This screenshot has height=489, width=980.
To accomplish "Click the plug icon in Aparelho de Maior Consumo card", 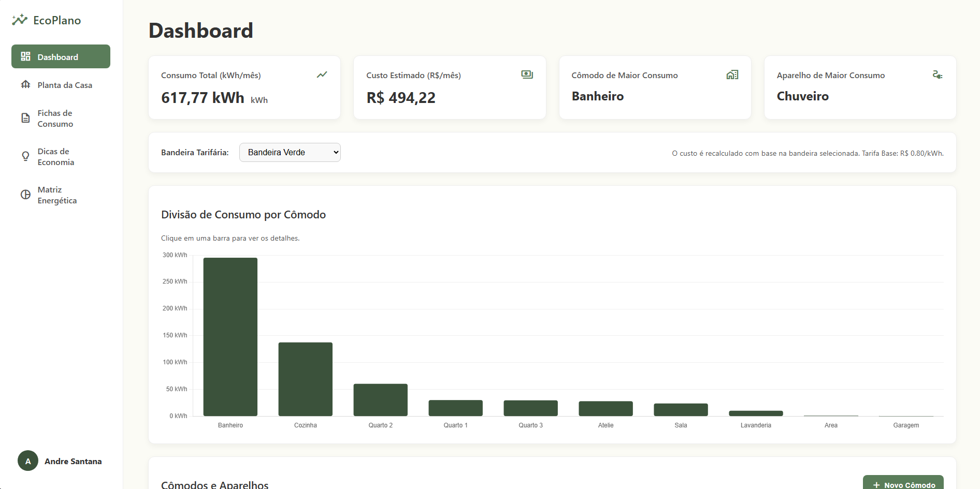I will click(938, 75).
